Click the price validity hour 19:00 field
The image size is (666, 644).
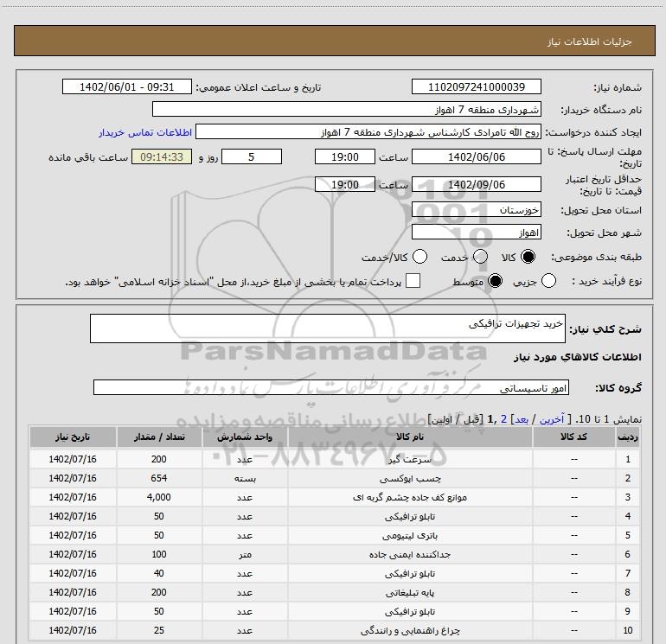(x=345, y=185)
